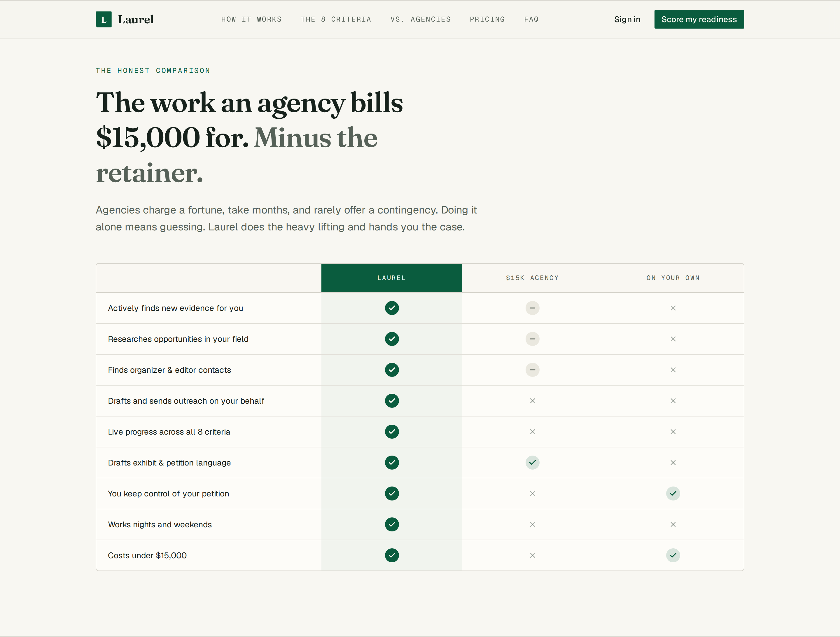Click the 'The work an agency bills' headline

click(x=249, y=137)
